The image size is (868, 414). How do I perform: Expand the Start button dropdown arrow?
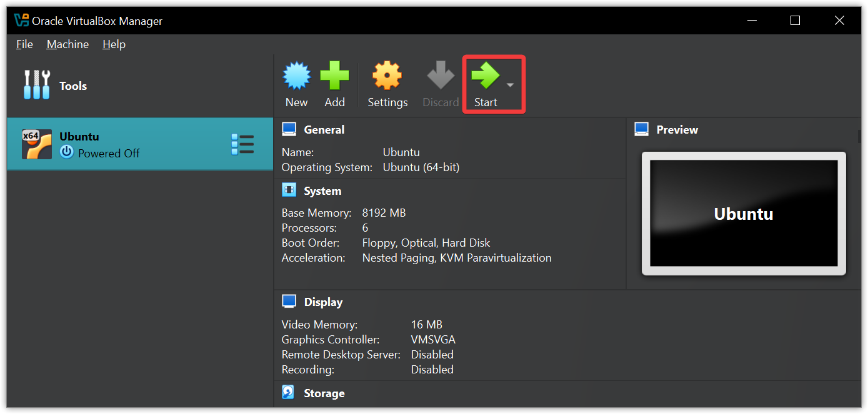pyautogui.click(x=511, y=85)
